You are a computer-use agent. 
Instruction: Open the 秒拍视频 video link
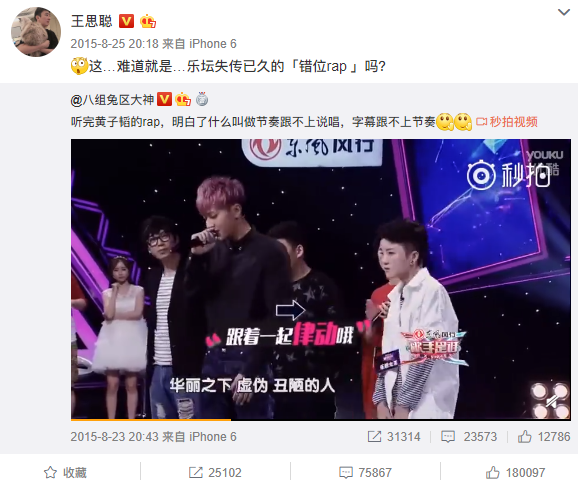click(507, 122)
